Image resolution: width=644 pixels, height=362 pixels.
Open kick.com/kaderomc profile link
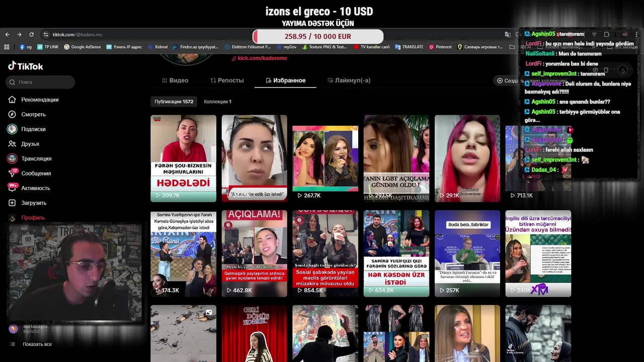[x=259, y=58]
